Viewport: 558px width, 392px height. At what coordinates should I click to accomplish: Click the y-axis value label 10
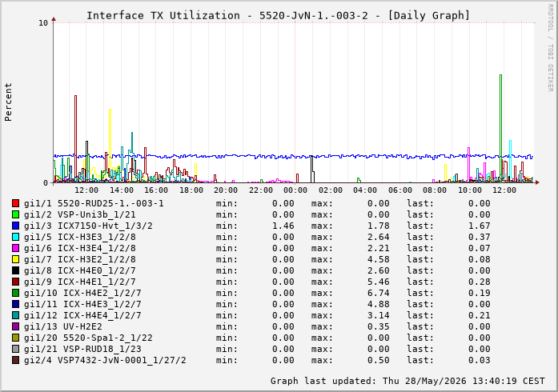coord(43,23)
